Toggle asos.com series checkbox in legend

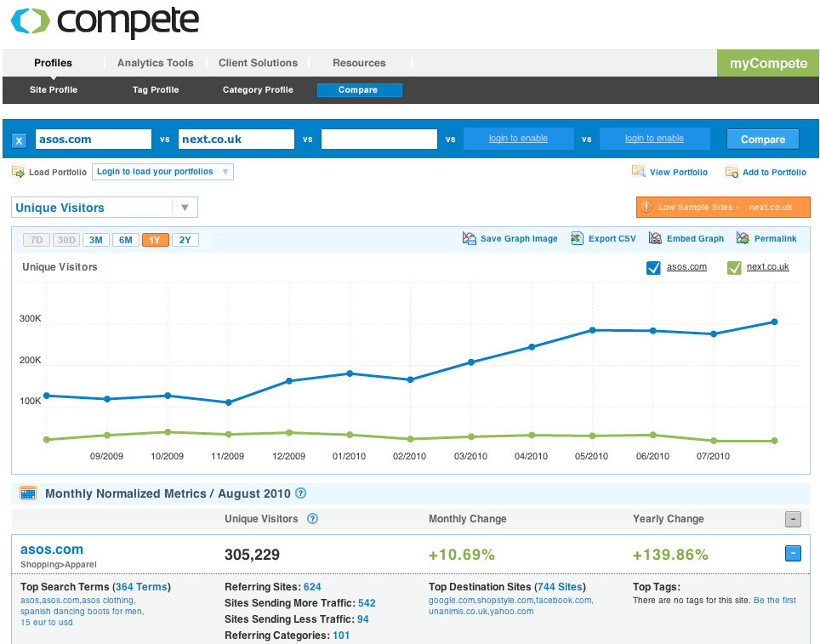pyautogui.click(x=653, y=267)
